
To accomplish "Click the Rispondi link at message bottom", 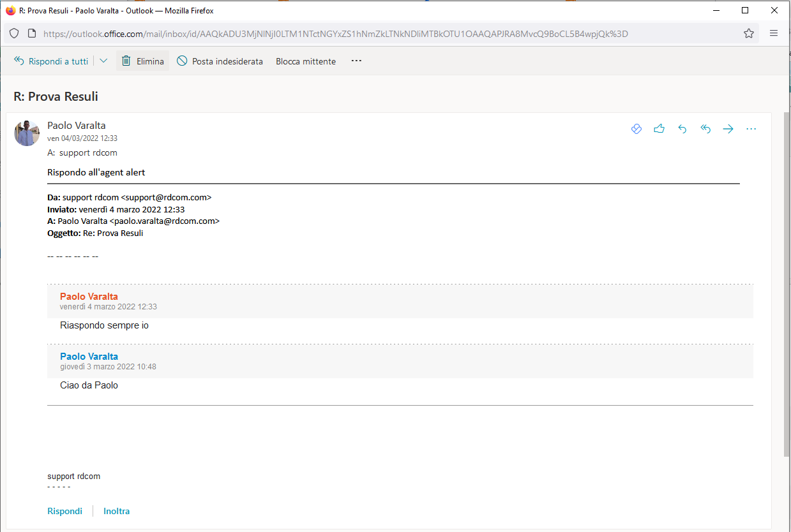I will click(x=64, y=511).
